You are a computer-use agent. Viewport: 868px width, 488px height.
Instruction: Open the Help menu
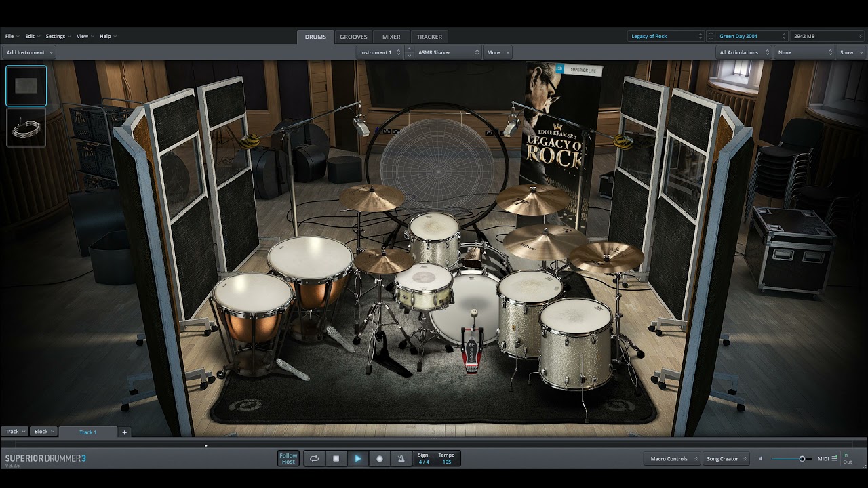coord(108,36)
